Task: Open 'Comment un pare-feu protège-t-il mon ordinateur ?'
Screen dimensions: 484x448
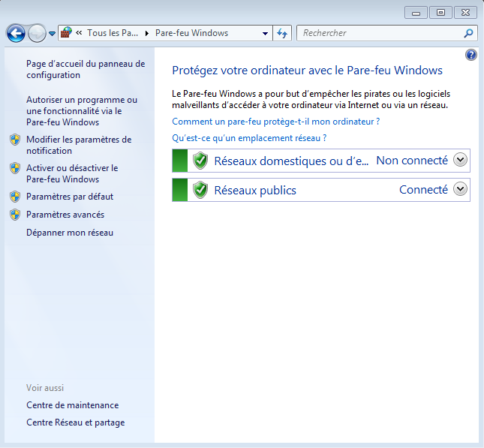Action: click(x=275, y=122)
